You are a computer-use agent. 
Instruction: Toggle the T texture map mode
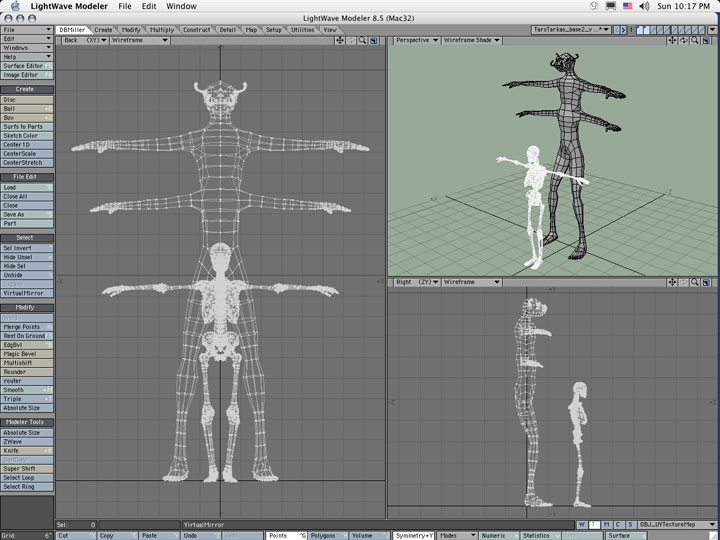click(x=593, y=524)
